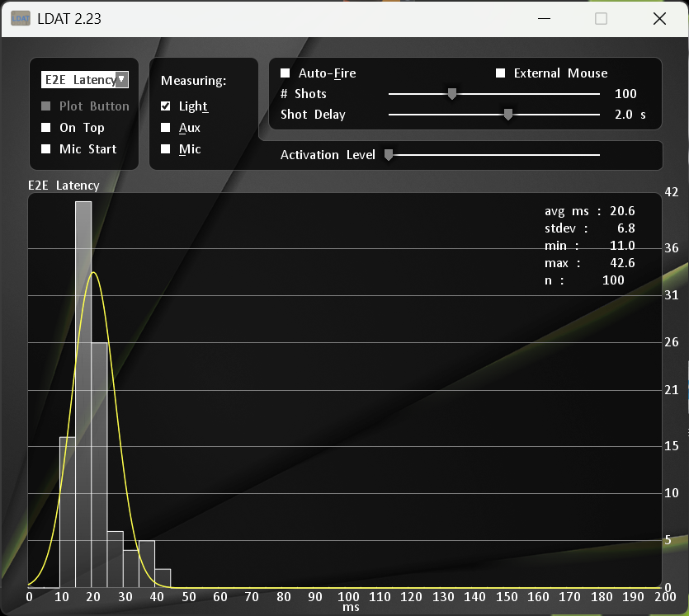Open the E2E Latency mode dropdown

pyautogui.click(x=84, y=79)
